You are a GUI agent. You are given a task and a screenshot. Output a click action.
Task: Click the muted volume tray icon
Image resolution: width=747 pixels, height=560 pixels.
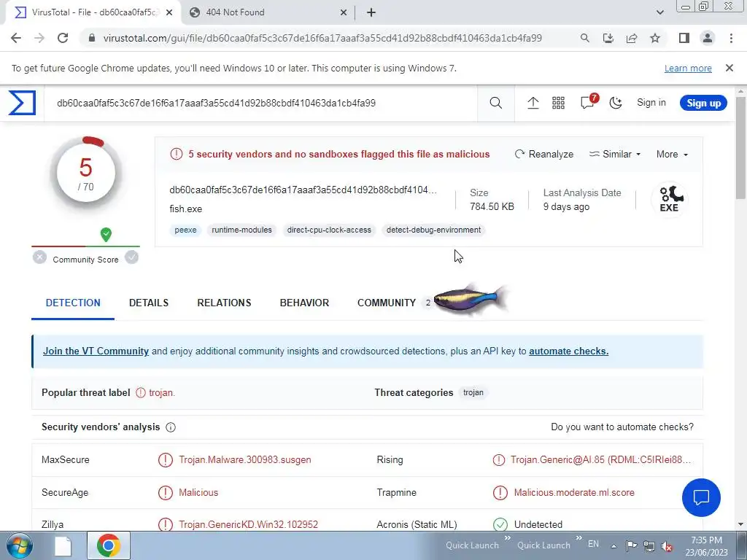click(x=667, y=546)
